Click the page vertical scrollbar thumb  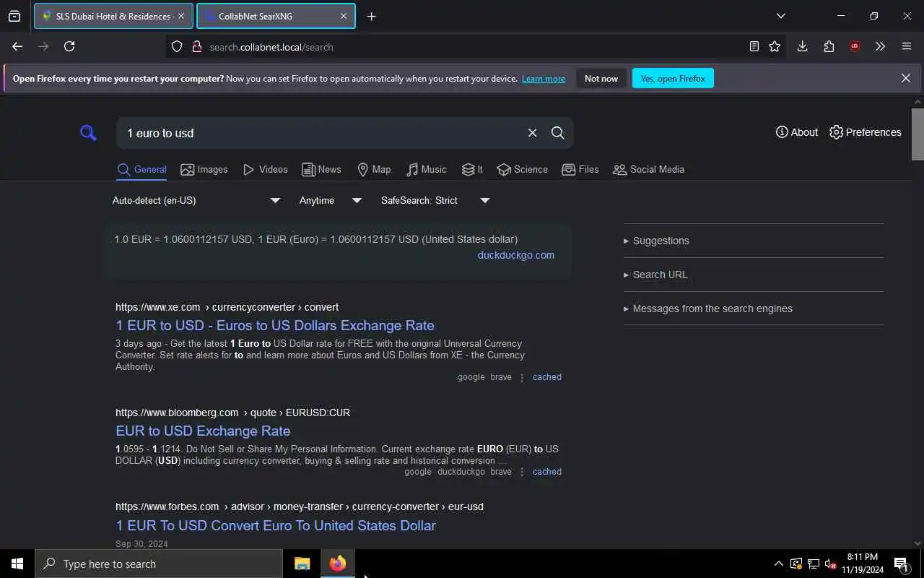[x=918, y=134]
